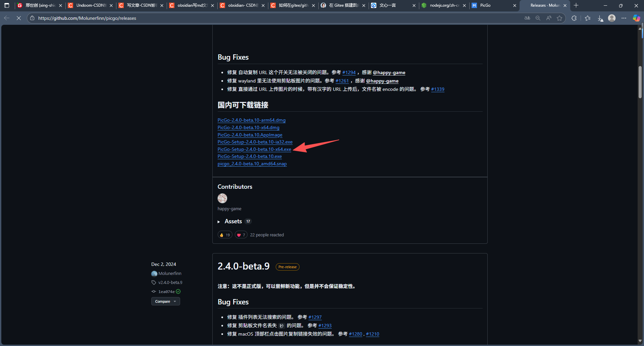Click the scrollbar down arrow

[640, 341]
